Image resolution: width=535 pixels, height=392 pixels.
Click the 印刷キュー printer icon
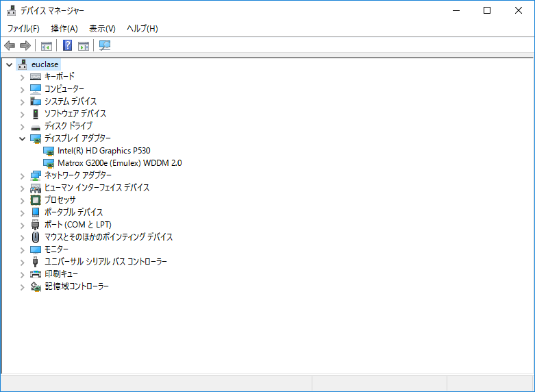coord(36,274)
